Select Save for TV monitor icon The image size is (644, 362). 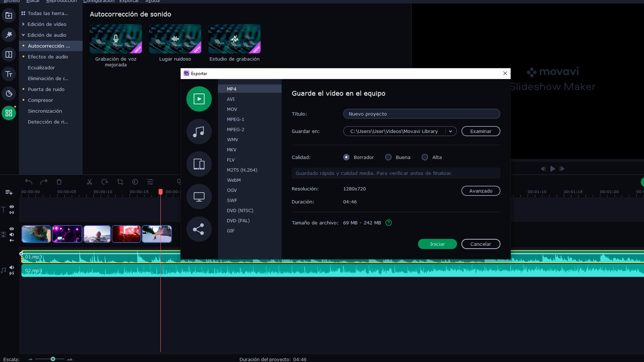pyautogui.click(x=199, y=196)
